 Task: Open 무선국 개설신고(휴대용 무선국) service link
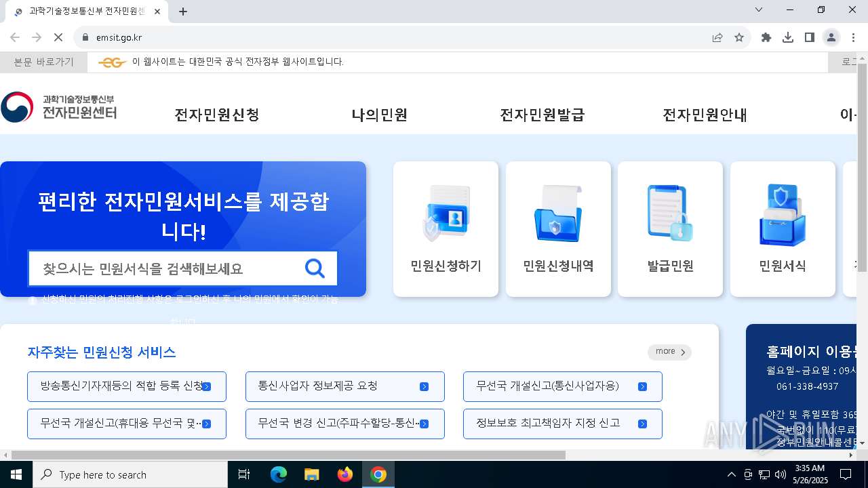point(127,424)
